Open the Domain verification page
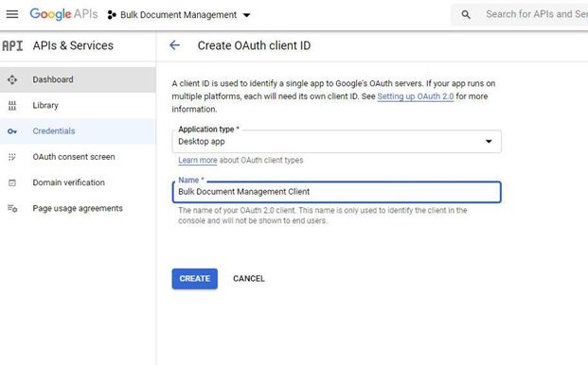Viewport: 588px width, 365px height. point(78,182)
